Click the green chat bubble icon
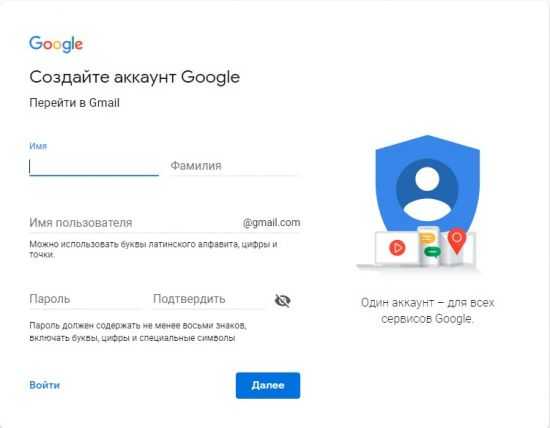The height and width of the screenshot is (428, 550). click(432, 252)
